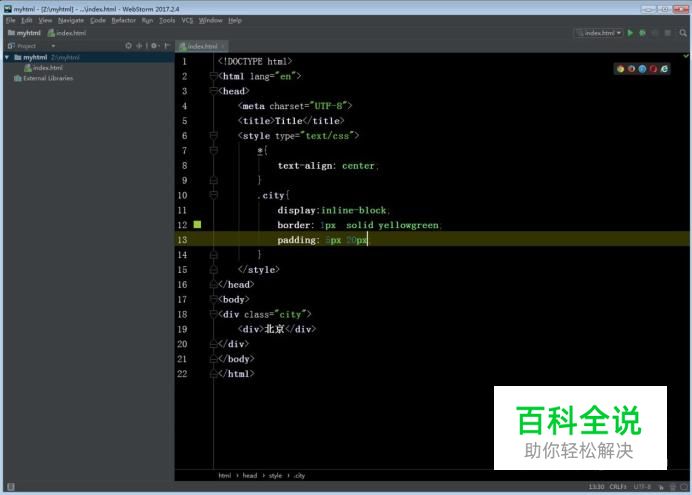Start debugging with the green bug icon
Viewport: 692px width, 495px height.
tap(643, 33)
